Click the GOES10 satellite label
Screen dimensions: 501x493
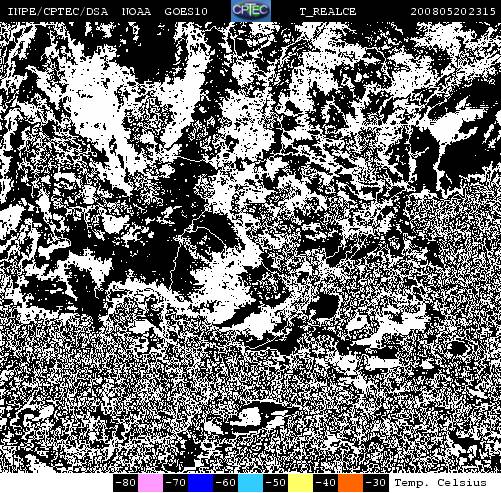pos(186,12)
